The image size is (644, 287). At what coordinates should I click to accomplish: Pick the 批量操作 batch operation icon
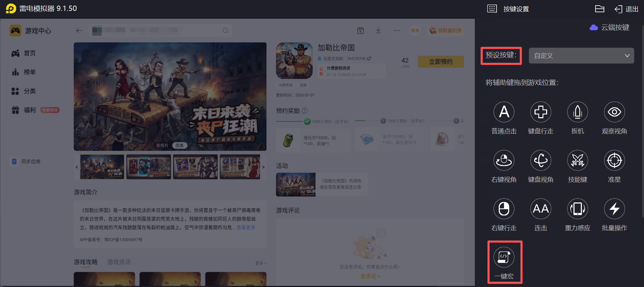pyautogui.click(x=614, y=209)
